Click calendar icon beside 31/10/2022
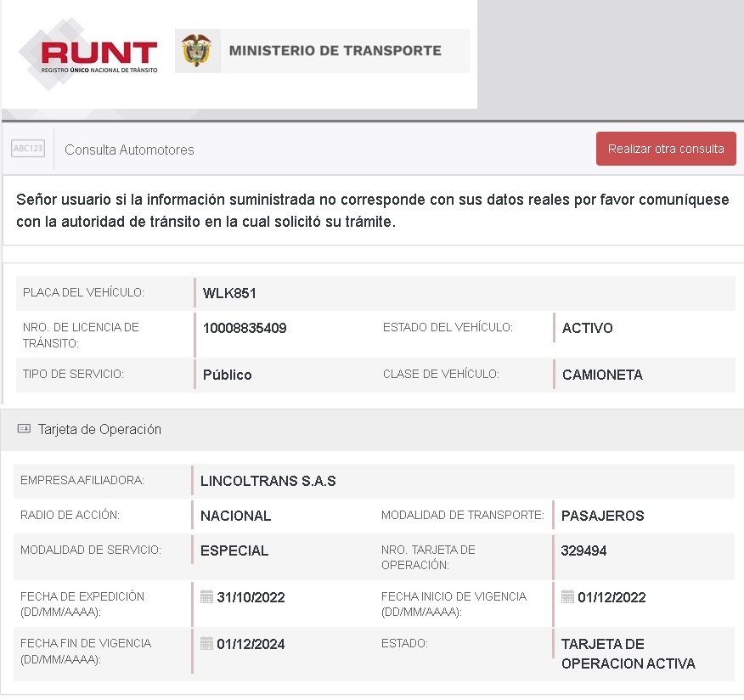Image resolution: width=744 pixels, height=700 pixels. [206, 597]
